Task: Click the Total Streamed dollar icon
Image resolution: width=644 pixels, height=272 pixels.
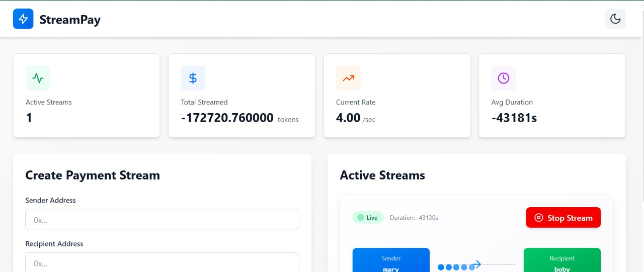Action: pyautogui.click(x=193, y=78)
